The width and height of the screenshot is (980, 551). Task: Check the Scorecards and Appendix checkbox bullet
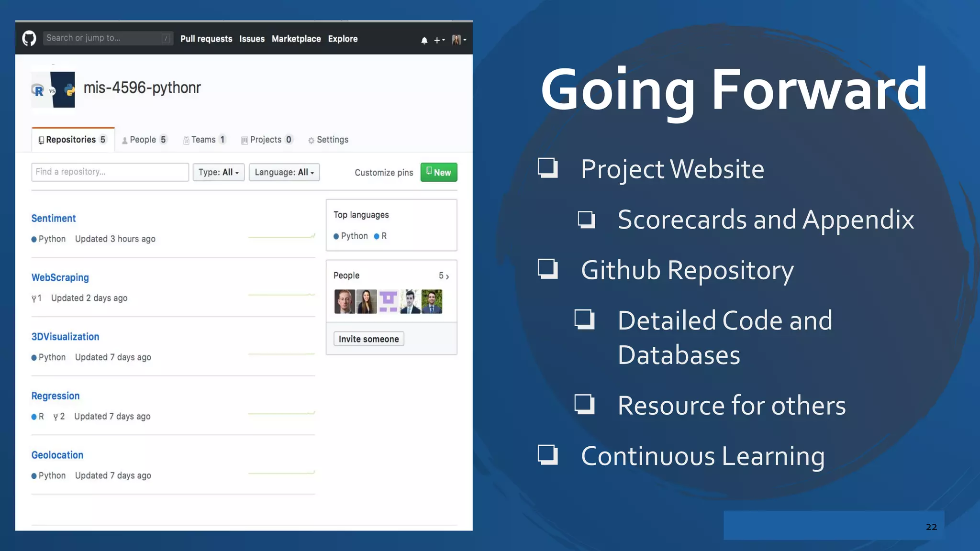point(586,220)
